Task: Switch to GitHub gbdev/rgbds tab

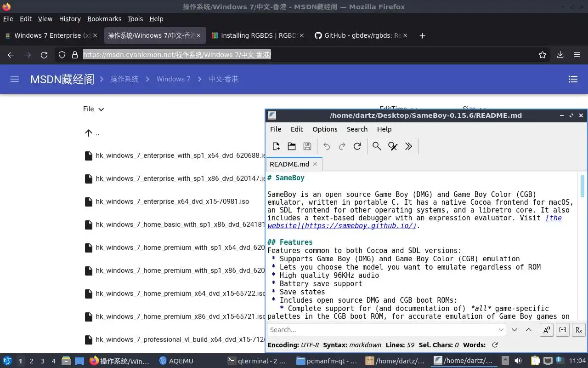Action: (x=361, y=35)
